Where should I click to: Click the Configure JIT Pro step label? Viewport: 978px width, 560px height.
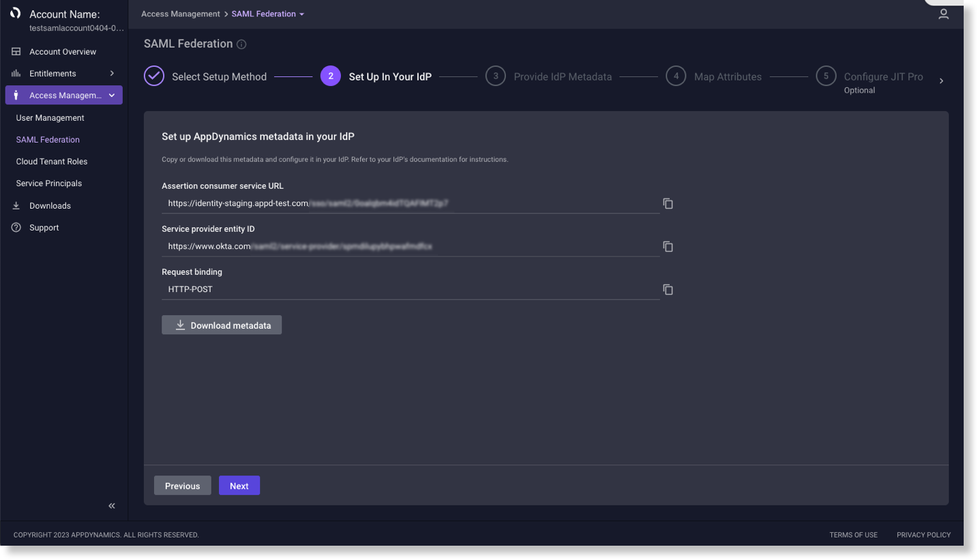pos(883,77)
